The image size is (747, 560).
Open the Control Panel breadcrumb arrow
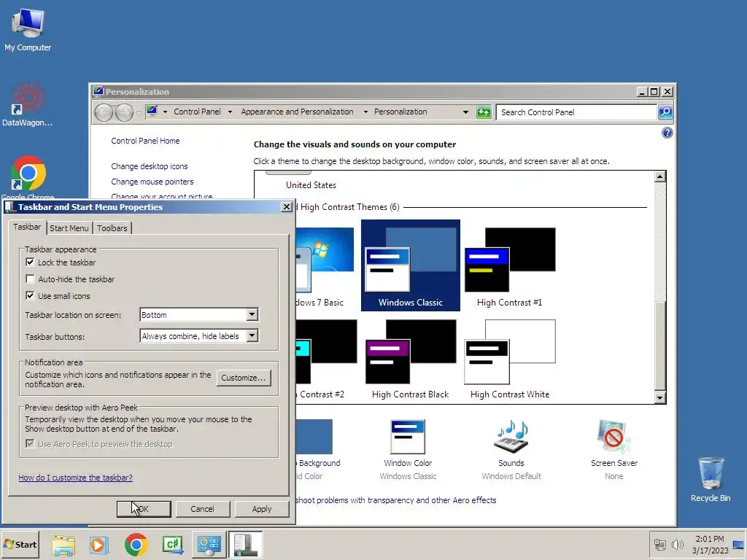230,112
